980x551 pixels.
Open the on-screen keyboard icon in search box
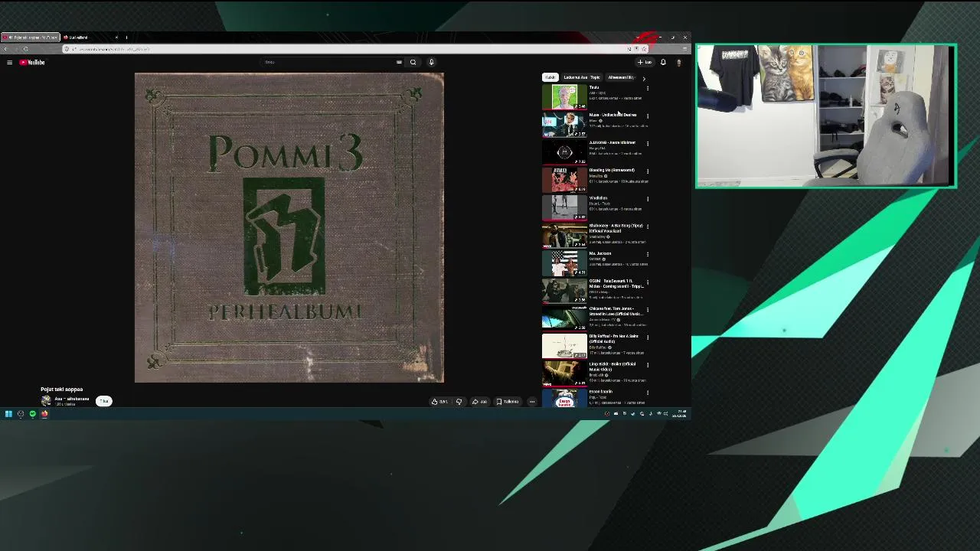pos(399,62)
